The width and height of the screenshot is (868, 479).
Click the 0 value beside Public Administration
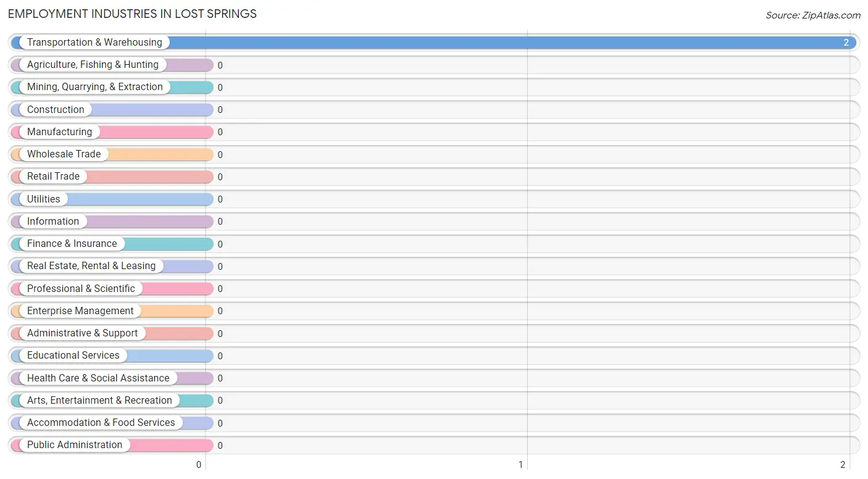pos(220,446)
